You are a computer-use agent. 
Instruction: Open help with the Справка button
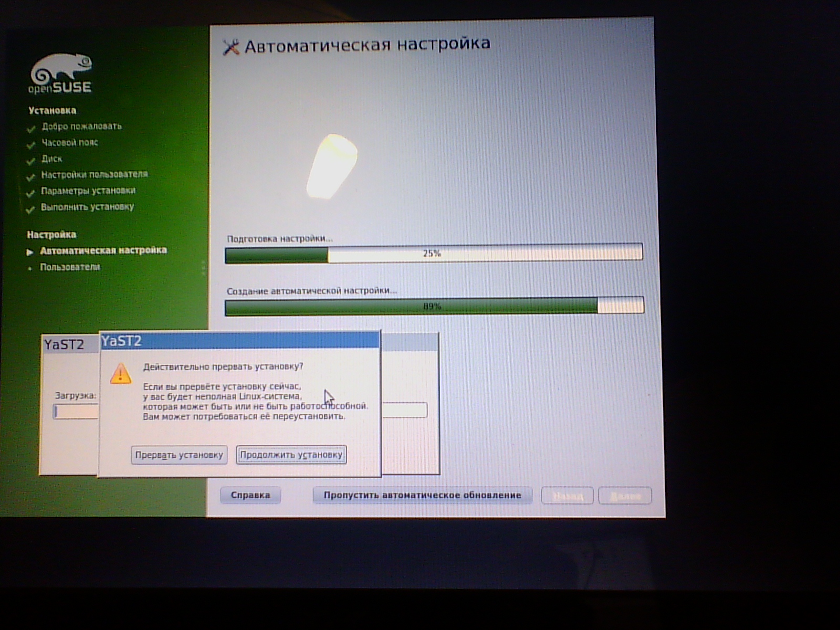point(250,495)
